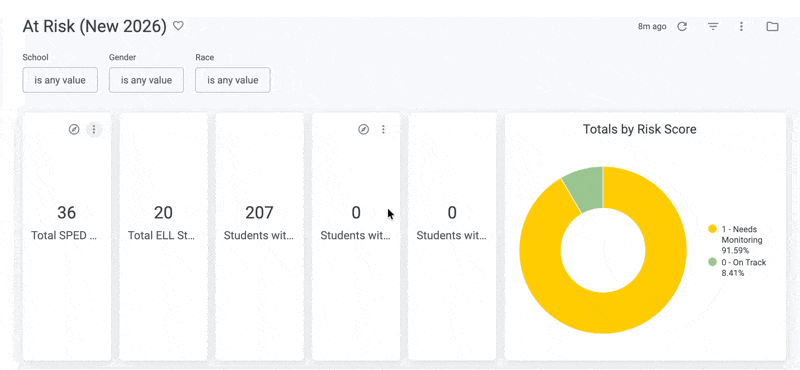Open tile actions menu on Total SPED tile
This screenshot has width=800, height=370.
pos(94,130)
